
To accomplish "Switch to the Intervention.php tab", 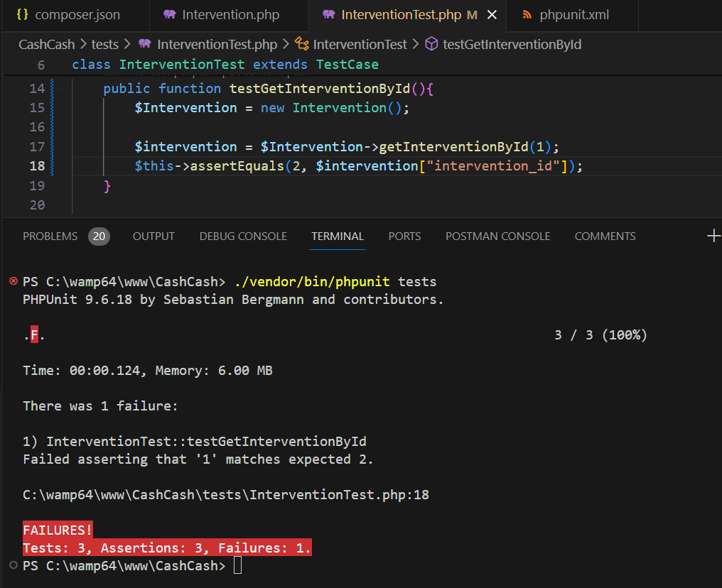I will [x=230, y=14].
